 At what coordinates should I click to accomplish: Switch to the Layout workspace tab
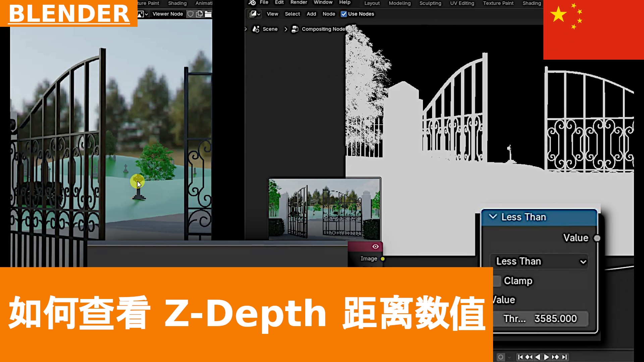(372, 3)
